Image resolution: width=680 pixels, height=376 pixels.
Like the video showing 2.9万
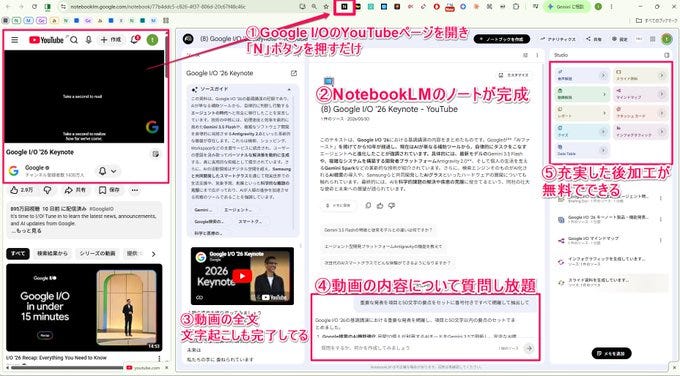point(22,190)
